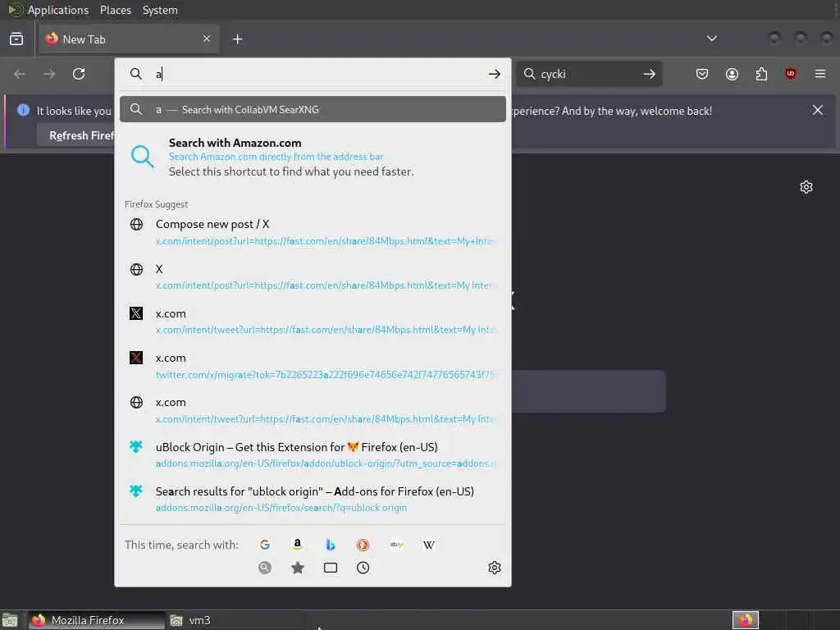Click the address bar go arrow
Image resolution: width=840 pixels, height=630 pixels.
494,74
